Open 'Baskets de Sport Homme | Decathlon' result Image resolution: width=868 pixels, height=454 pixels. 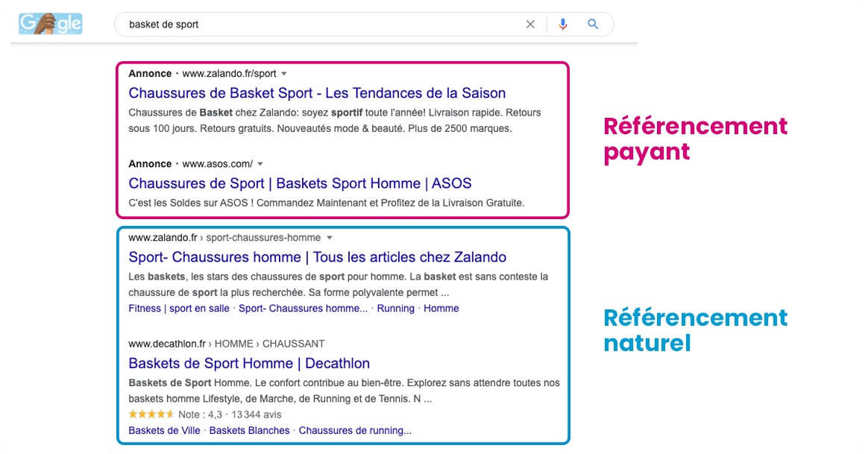pyautogui.click(x=249, y=363)
